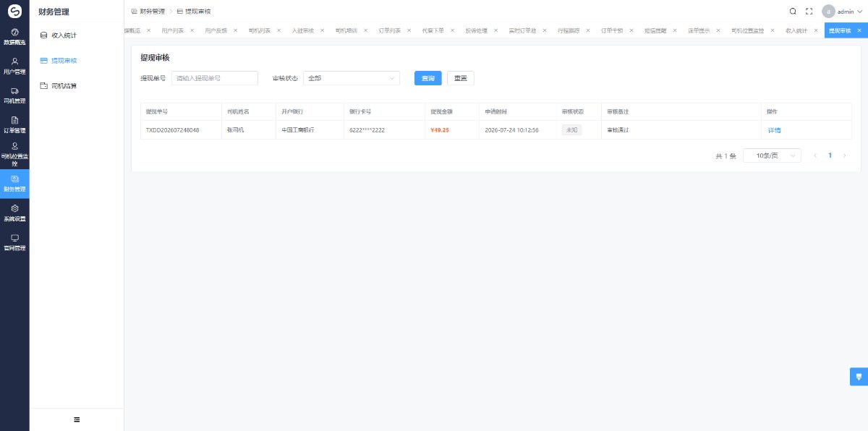Switch to the 入驻审核 tab
The width and height of the screenshot is (868, 431).
(x=302, y=30)
